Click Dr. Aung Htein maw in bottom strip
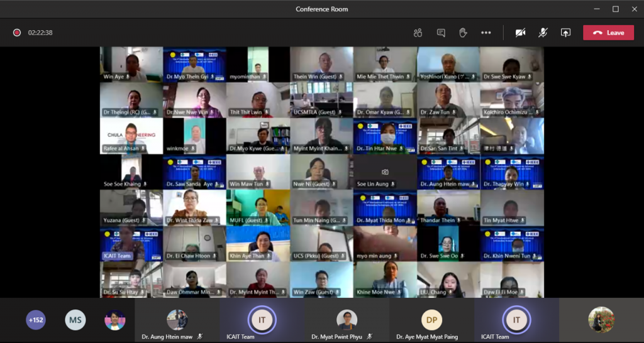 click(x=177, y=320)
